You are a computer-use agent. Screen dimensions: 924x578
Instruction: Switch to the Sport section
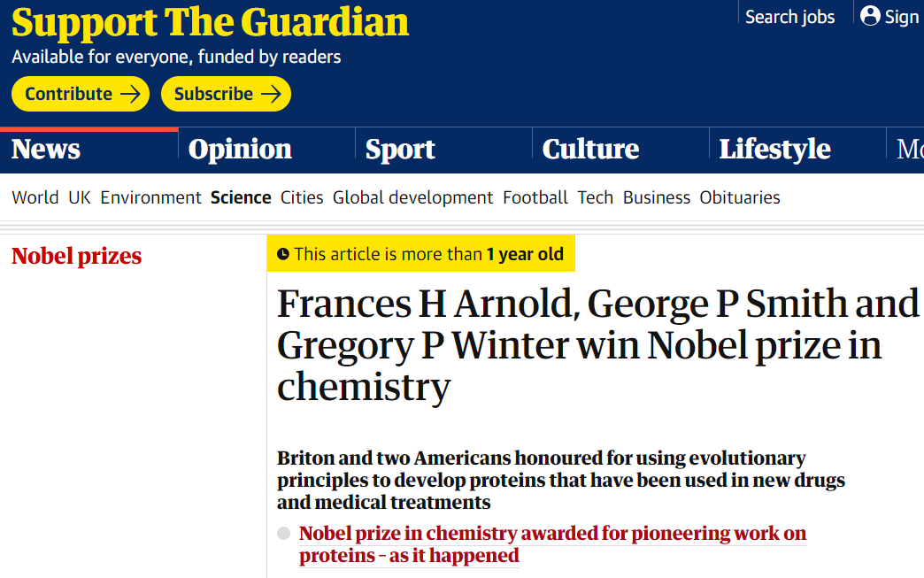click(400, 150)
